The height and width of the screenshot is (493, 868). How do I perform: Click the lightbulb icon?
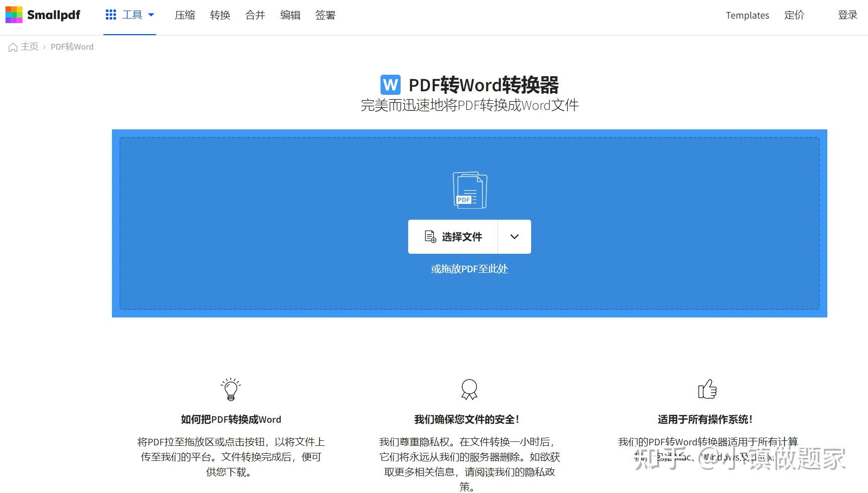[231, 389]
